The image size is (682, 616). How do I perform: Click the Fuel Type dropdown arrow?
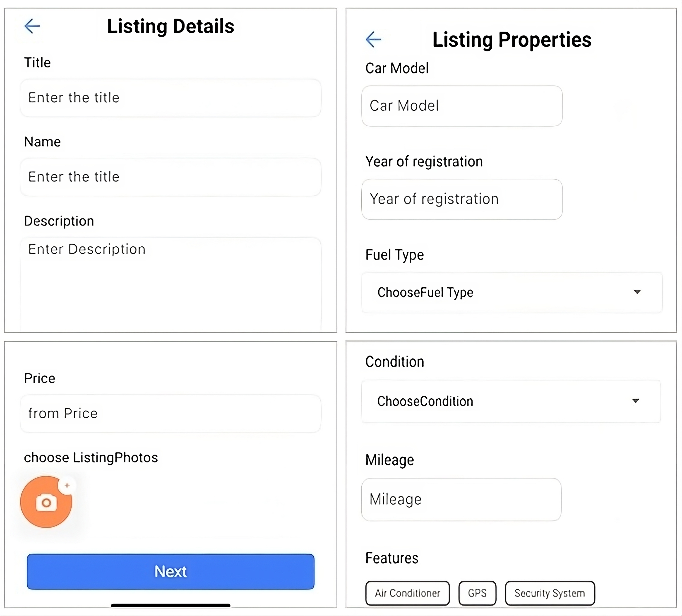click(x=637, y=292)
